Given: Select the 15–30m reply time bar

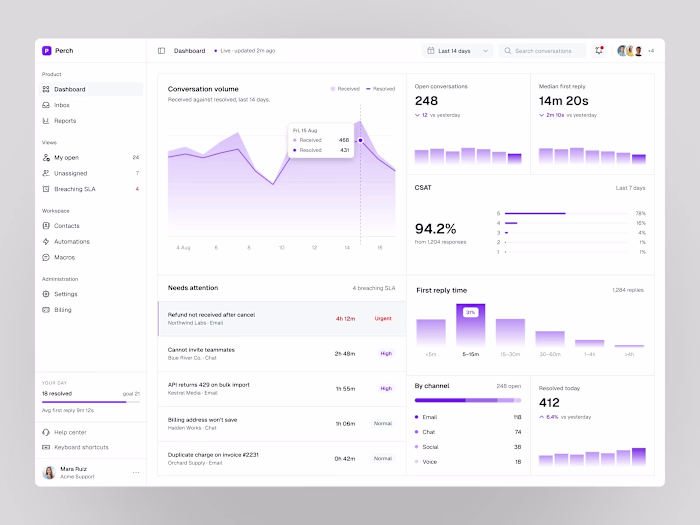Looking at the screenshot, I should click(510, 333).
